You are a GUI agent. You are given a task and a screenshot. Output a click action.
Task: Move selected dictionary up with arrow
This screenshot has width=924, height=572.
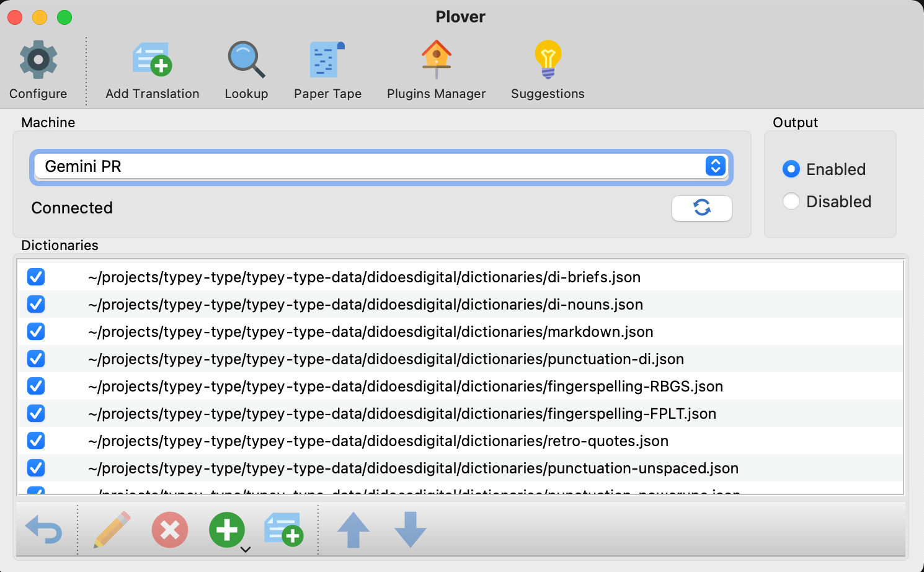tap(353, 530)
